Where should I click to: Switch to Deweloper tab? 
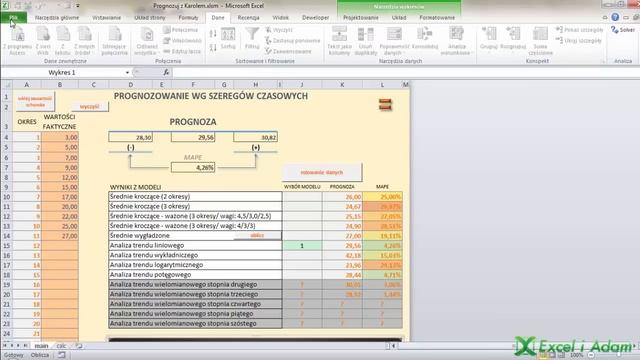[315, 18]
